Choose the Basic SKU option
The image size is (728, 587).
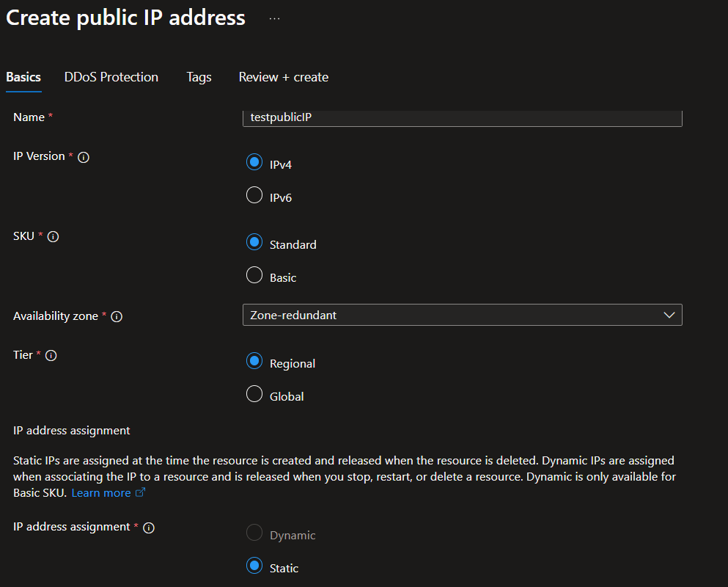254,275
